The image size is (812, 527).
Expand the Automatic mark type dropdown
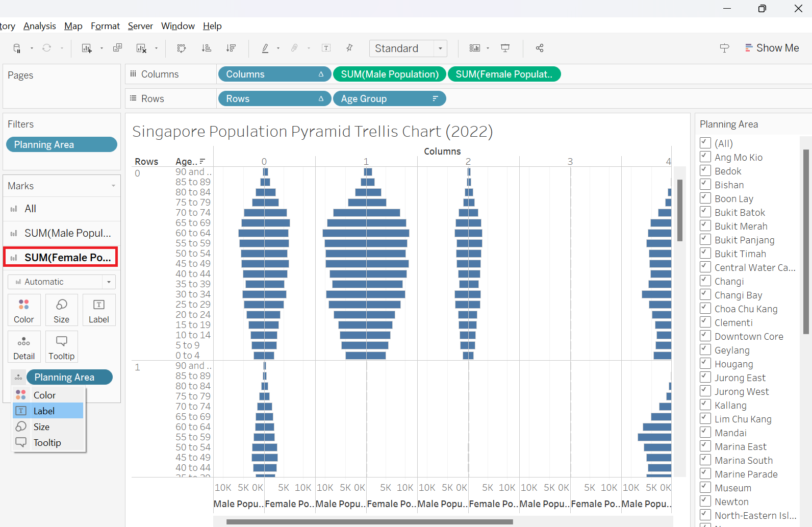[x=109, y=282]
